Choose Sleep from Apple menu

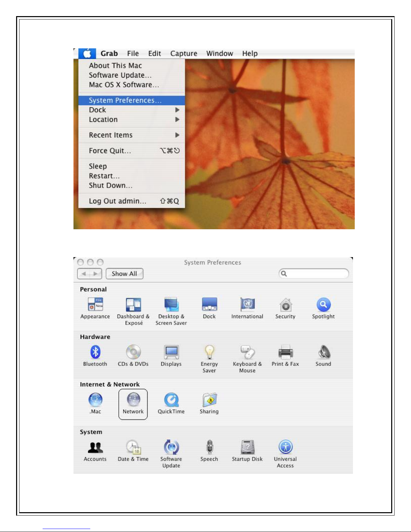[132, 166]
